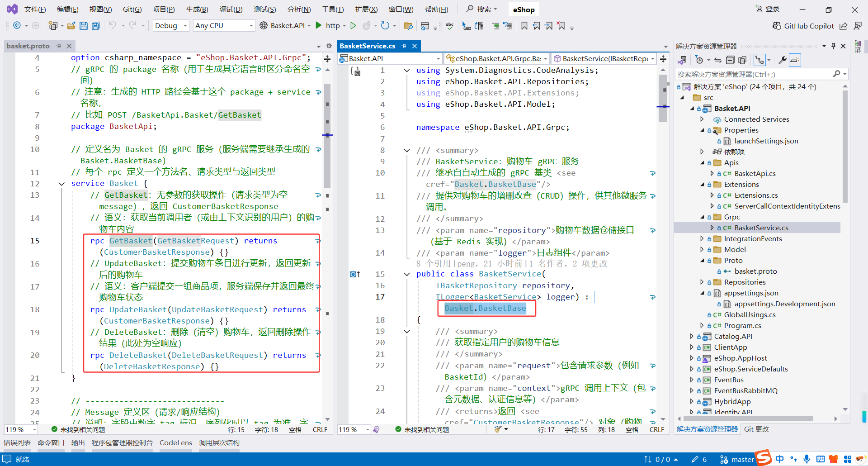Toggle Preview Selected Items in Solution Explorer

coord(794,59)
